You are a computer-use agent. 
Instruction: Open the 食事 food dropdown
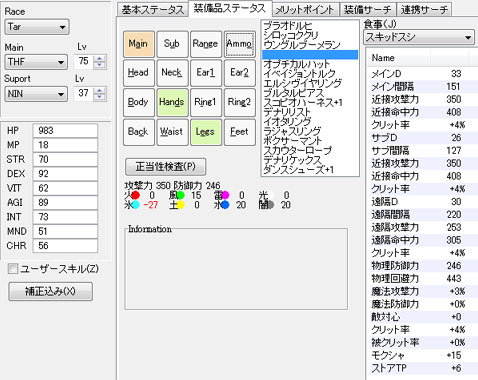(x=419, y=37)
